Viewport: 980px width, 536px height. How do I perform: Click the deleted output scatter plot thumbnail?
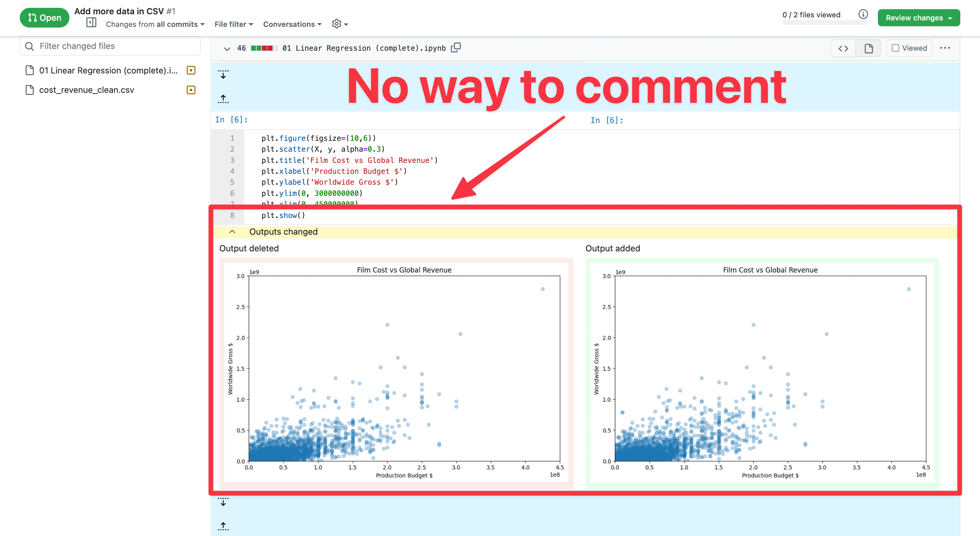397,373
